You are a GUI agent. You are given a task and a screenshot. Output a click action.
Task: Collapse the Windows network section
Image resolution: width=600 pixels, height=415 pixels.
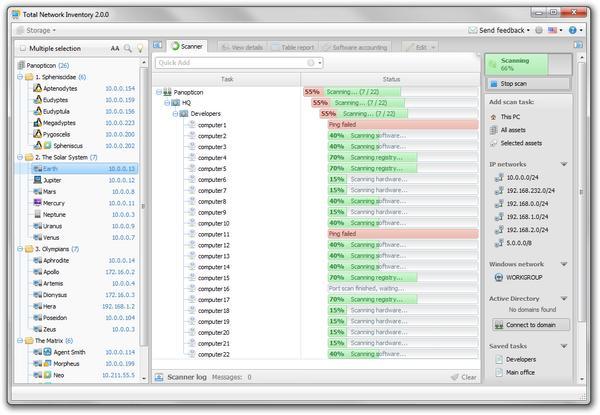click(564, 264)
